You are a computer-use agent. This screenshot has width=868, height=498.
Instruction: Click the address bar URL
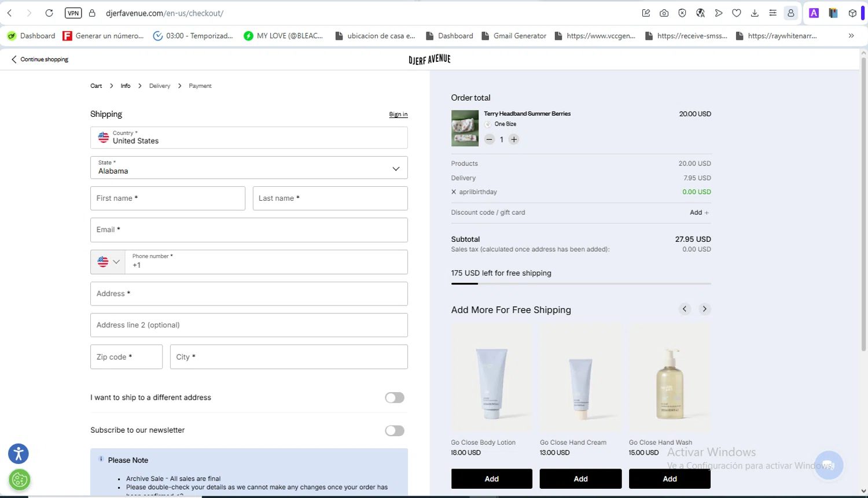click(164, 13)
